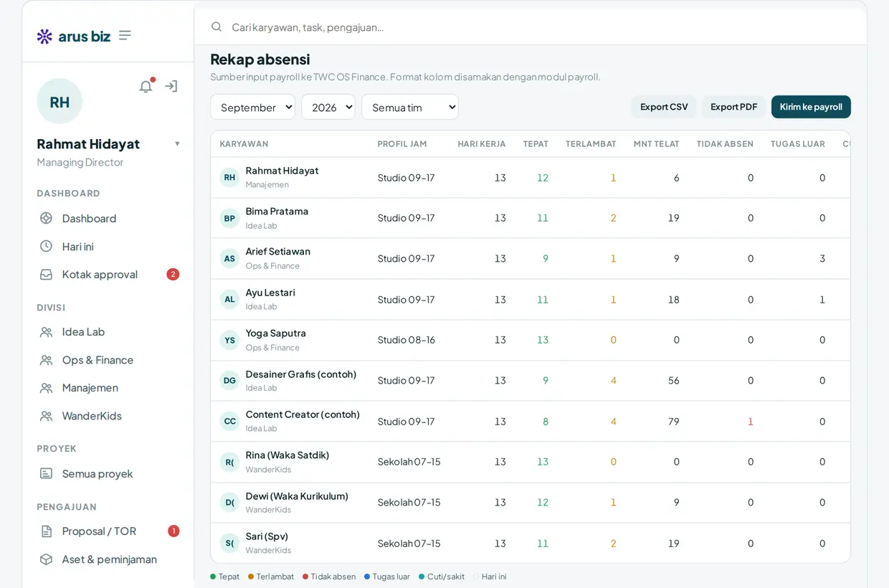Click the BP avatar for Bima Pratama
This screenshot has height=588, width=889.
[x=229, y=218]
